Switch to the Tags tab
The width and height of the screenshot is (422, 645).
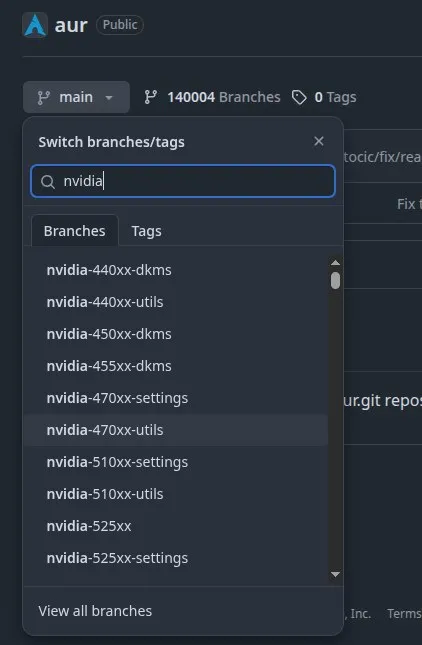click(146, 231)
